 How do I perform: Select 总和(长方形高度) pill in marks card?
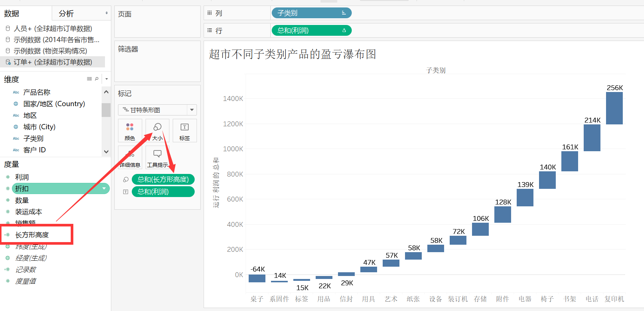[x=163, y=180]
